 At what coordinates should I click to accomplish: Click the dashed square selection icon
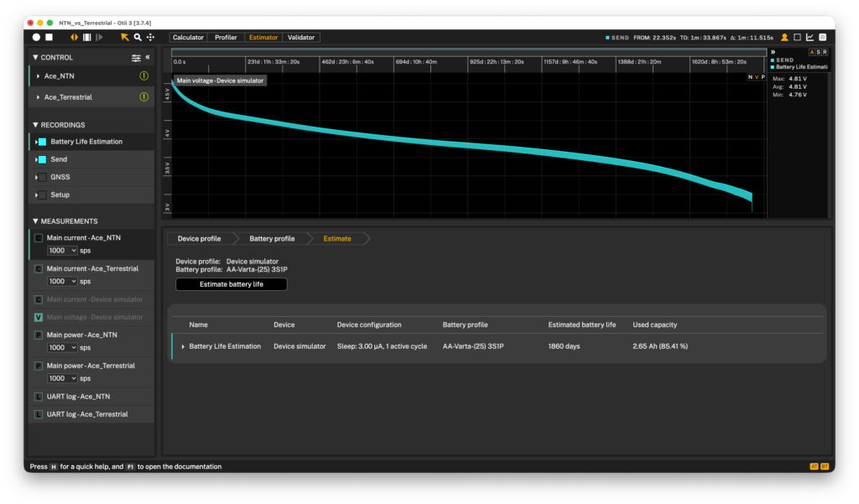click(x=797, y=37)
